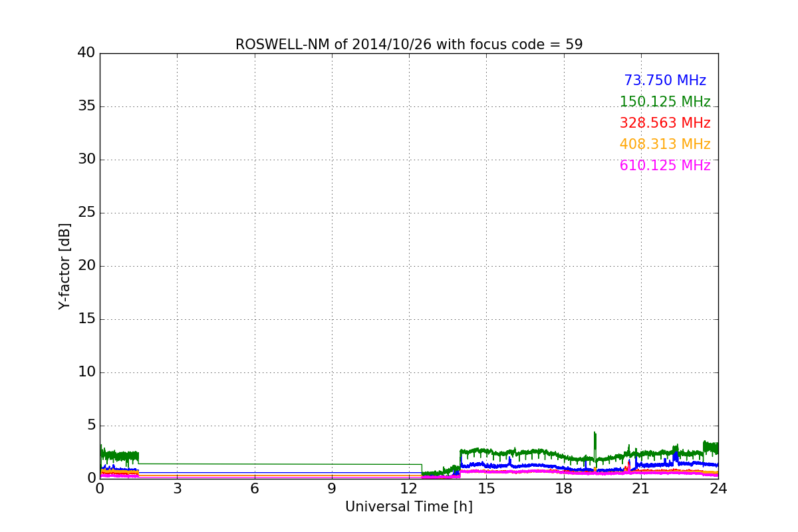Click y-axis tick label 25
The image size is (798, 532).
point(86,213)
